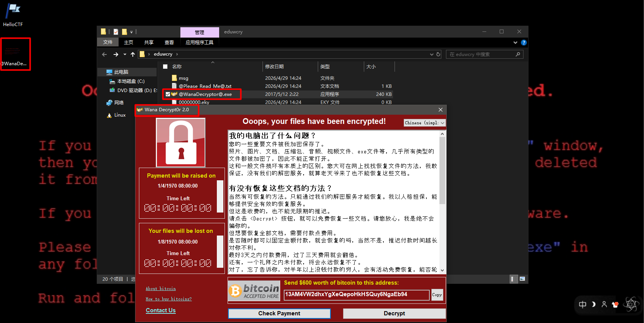Click the Chinese input method tray icon
Image resolution: width=644 pixels, height=323 pixels.
(583, 305)
